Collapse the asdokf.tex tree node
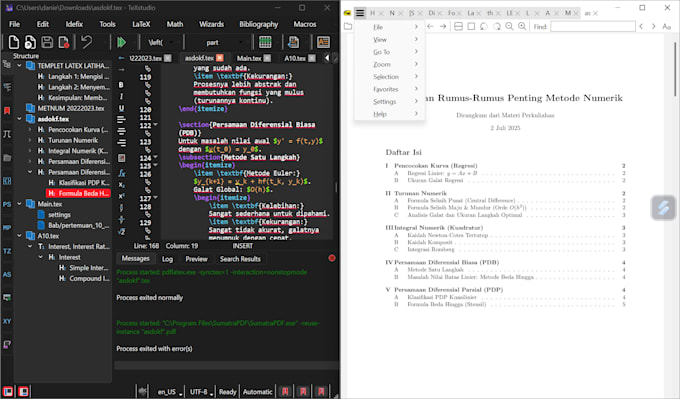Viewport: 680px width, 399px height. 20,119
